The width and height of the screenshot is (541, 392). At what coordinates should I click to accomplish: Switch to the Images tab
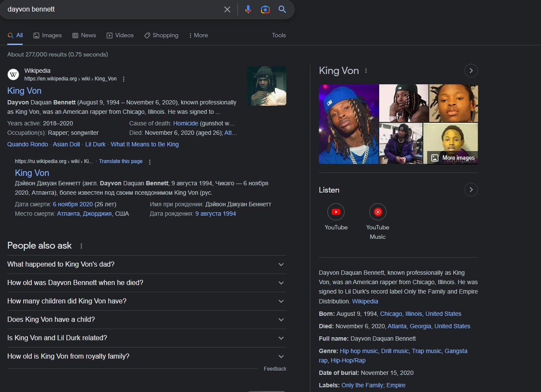48,36
